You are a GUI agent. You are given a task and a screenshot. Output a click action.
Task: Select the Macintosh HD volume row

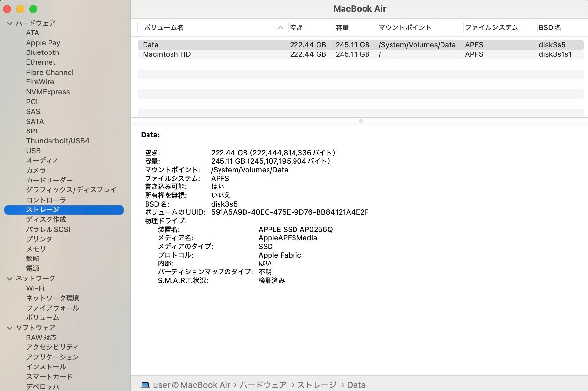tap(361, 54)
